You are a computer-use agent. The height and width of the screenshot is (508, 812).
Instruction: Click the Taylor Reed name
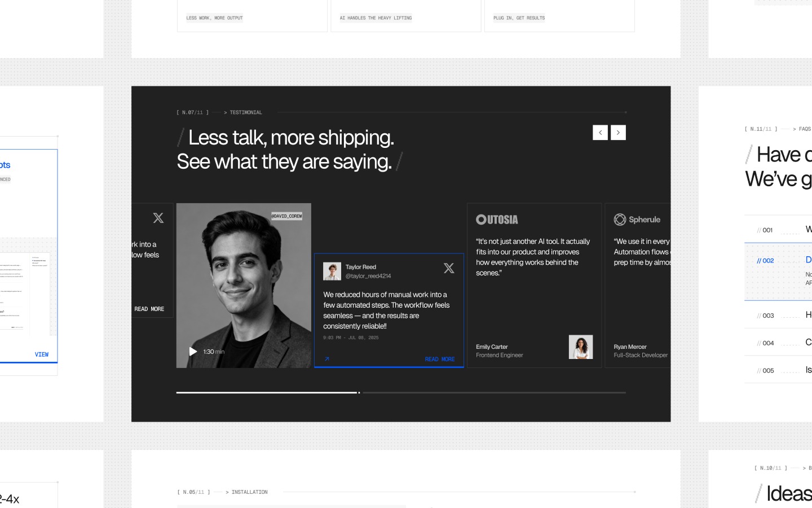(361, 267)
